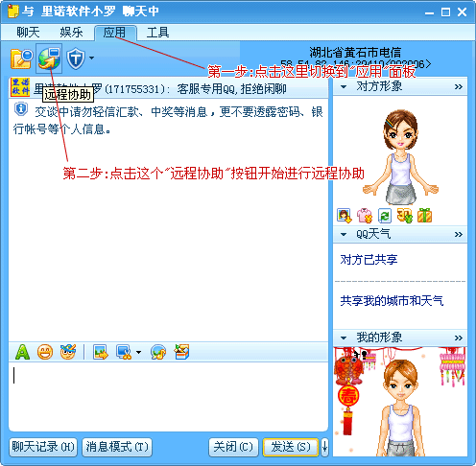Open the dropdown arrow beside the shield icon
The image size is (476, 466).
92,58
